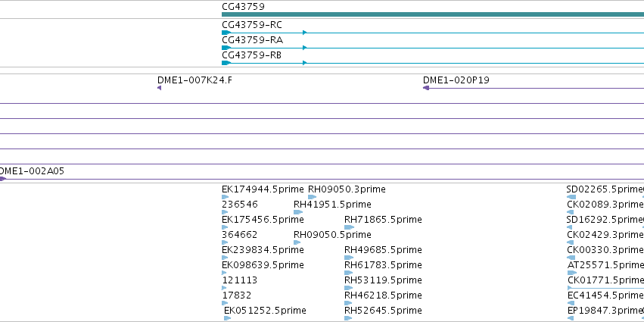Click the RH09050.5prime label

[332, 235]
